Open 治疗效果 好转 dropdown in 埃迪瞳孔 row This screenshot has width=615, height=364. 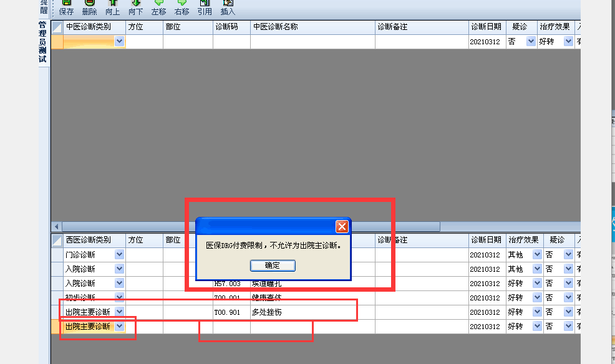point(537,283)
